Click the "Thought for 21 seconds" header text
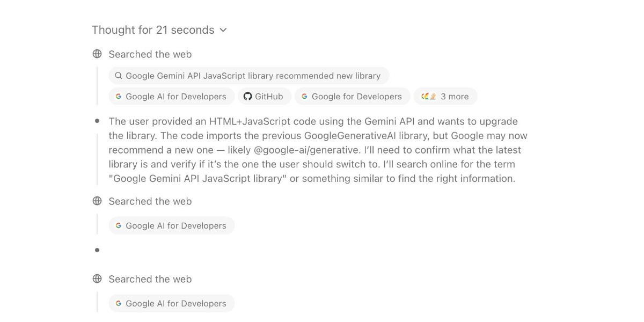Image resolution: width=644 pixels, height=322 pixels. pyautogui.click(x=153, y=30)
